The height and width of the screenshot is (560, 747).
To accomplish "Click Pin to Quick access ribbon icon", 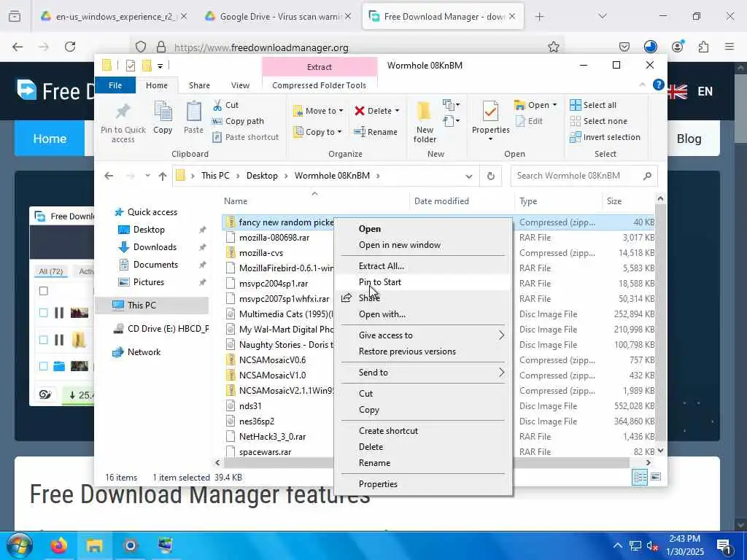I will click(123, 122).
